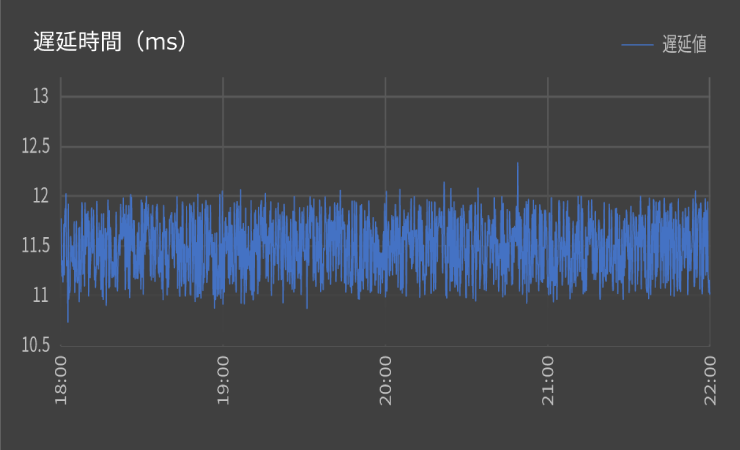Click the 11 y-axis label

(x=41, y=295)
